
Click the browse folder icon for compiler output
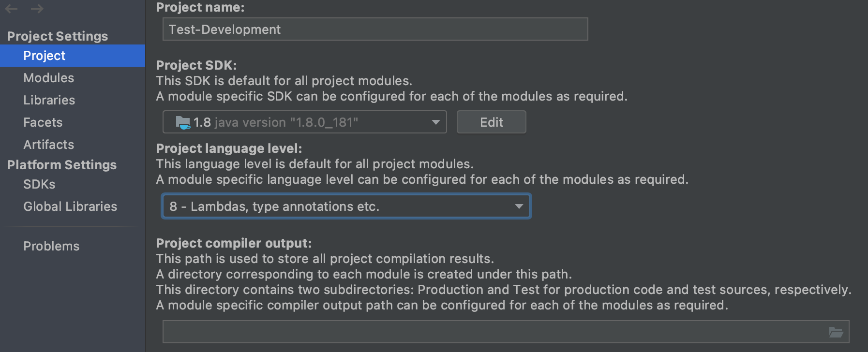coord(836,332)
